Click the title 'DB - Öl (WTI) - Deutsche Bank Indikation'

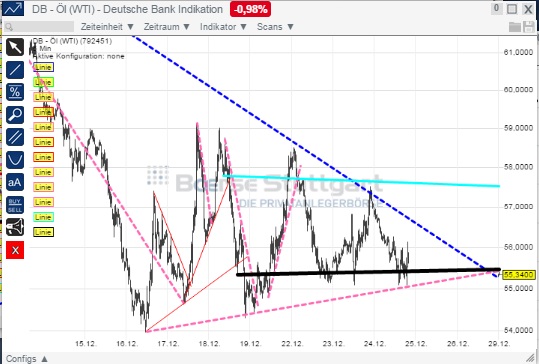pyautogui.click(x=128, y=9)
